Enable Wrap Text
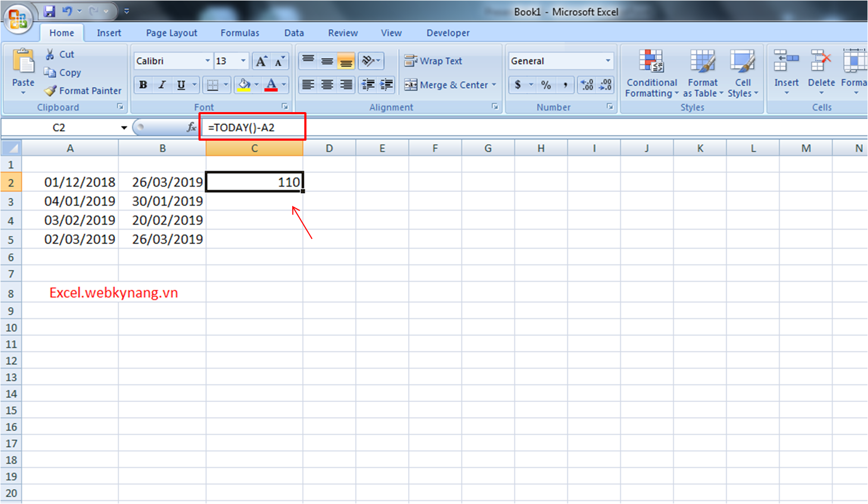The width and height of the screenshot is (868, 504). point(433,61)
